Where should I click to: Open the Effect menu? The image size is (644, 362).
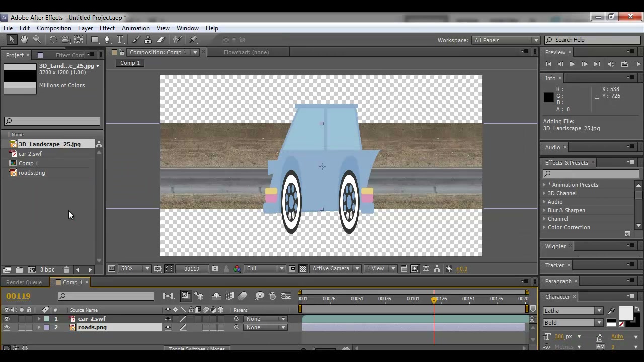pyautogui.click(x=107, y=28)
